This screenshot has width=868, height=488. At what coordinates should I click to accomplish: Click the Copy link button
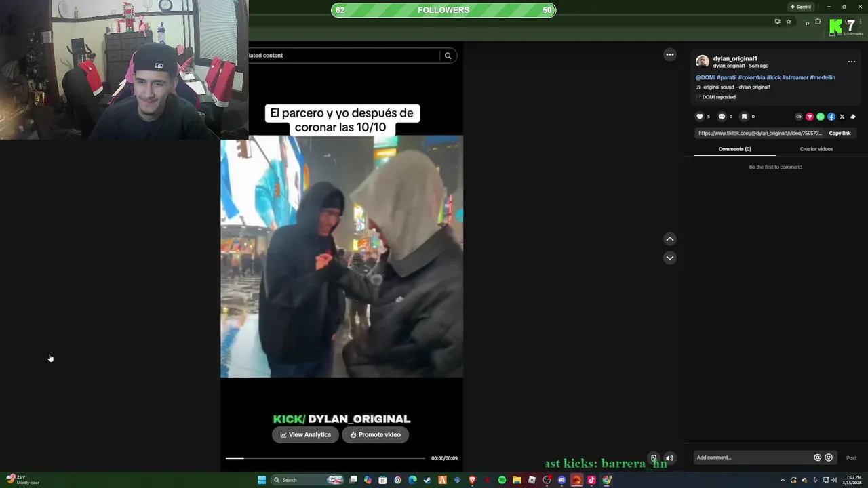point(840,134)
